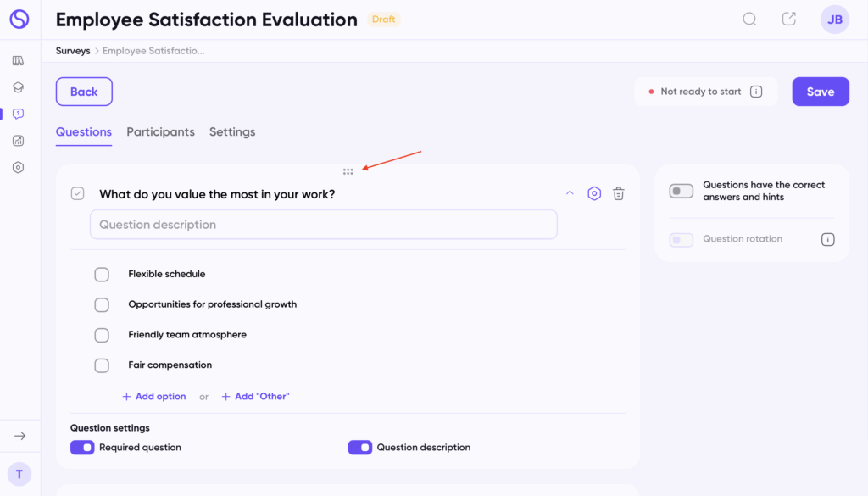Switch to the Settings tab
The image size is (868, 496).
point(232,132)
